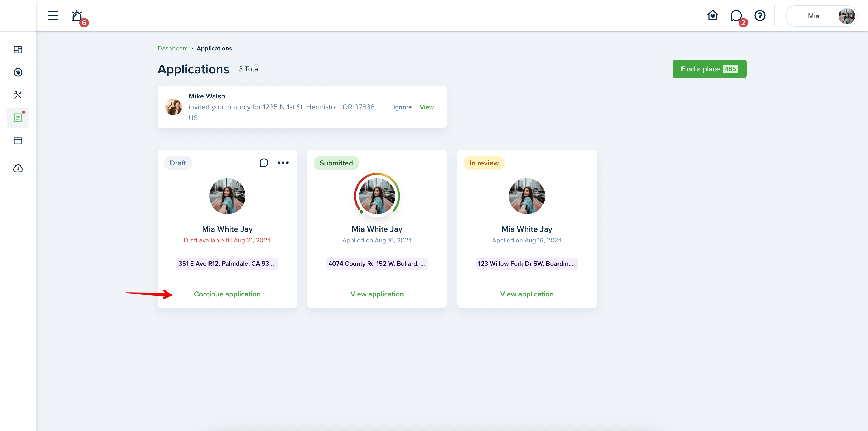Click the Draft status badge
Viewport: 868px width, 431px height.
point(177,163)
